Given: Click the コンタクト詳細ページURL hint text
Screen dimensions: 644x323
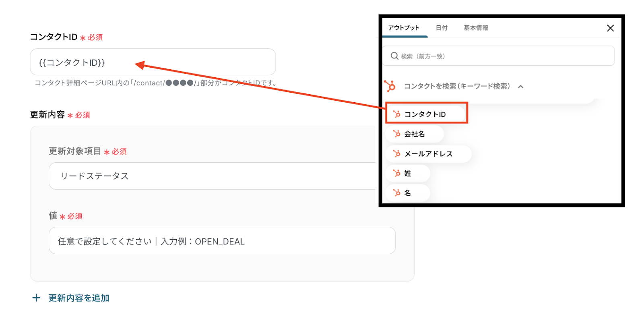Looking at the screenshot, I should pos(156,83).
